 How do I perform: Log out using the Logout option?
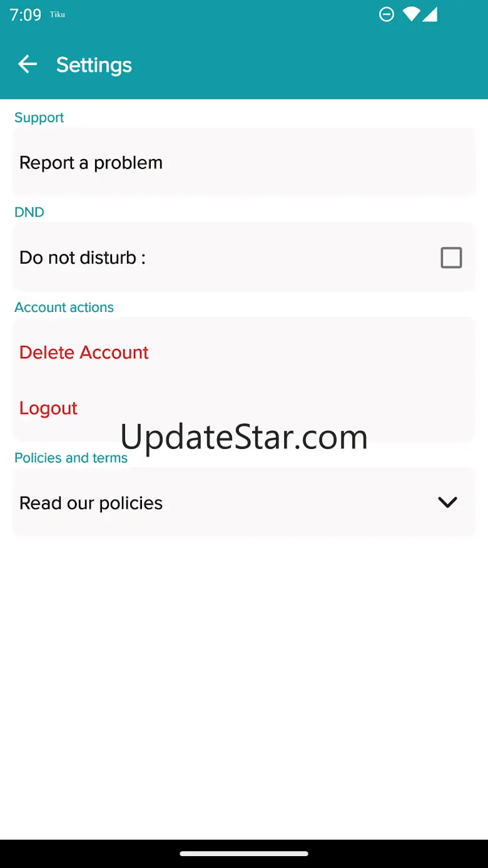click(49, 408)
